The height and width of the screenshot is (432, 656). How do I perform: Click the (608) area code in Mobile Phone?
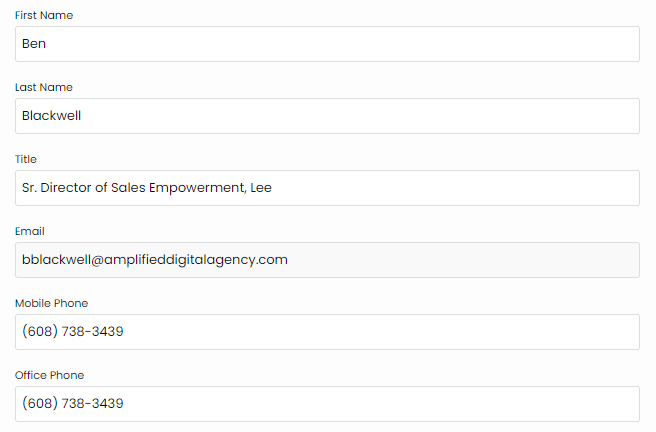click(40, 332)
